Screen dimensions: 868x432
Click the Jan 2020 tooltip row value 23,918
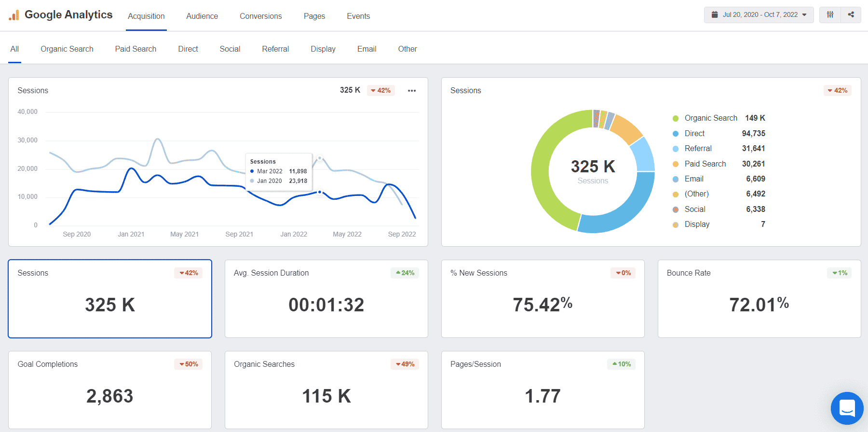[298, 181]
